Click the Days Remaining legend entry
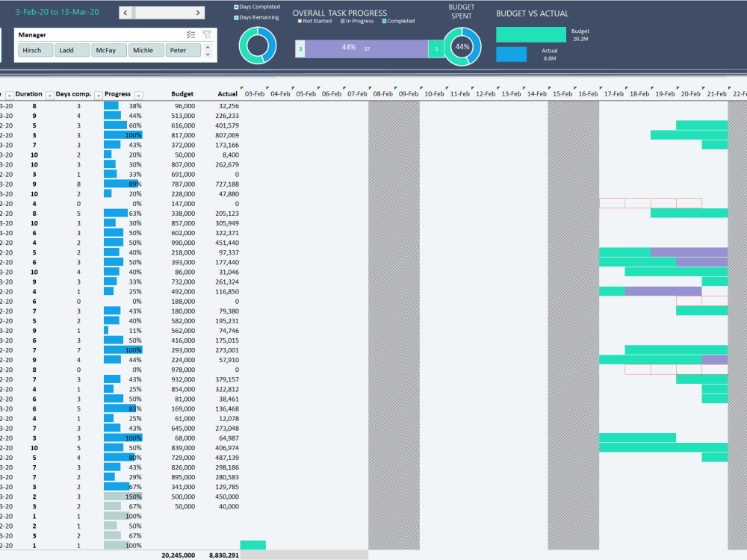The width and height of the screenshot is (747, 560). (x=256, y=18)
